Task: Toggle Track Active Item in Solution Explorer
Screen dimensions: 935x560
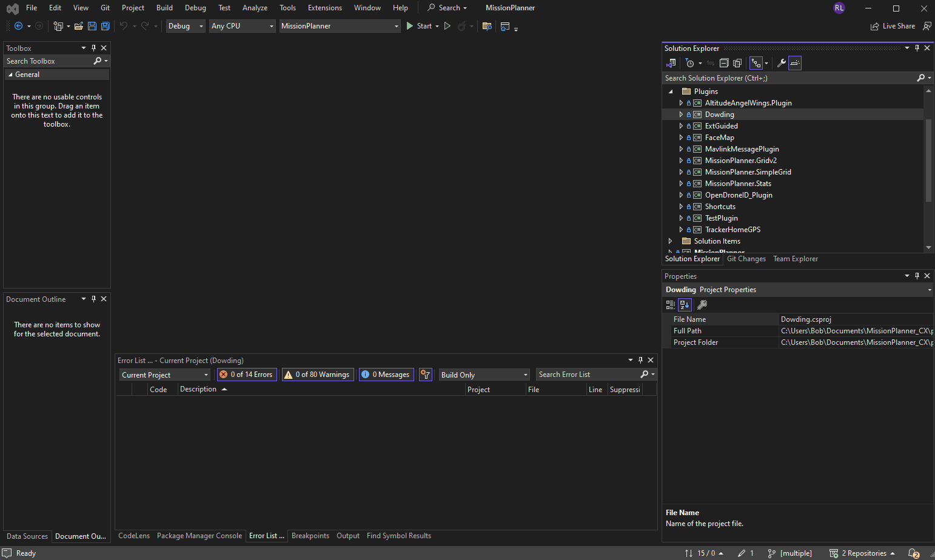Action: coord(756,63)
